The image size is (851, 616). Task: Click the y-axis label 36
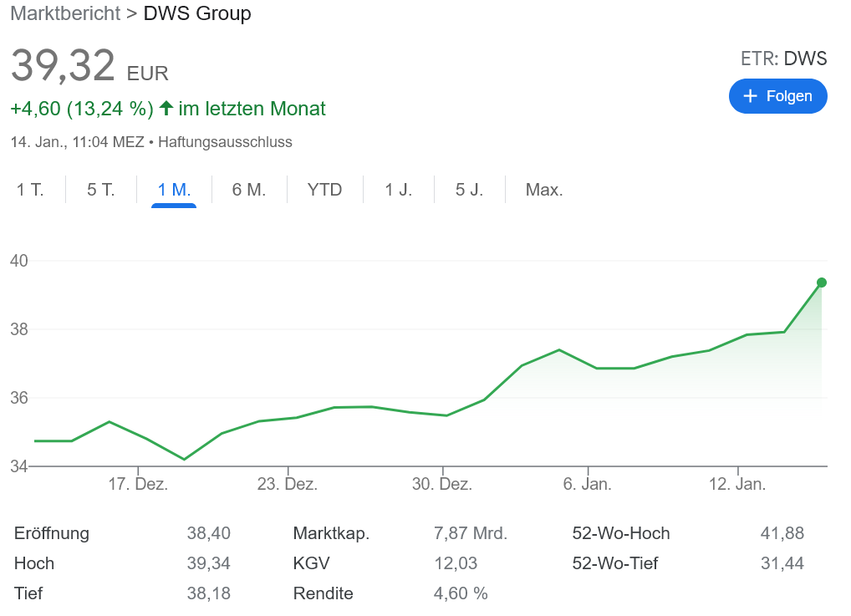click(x=19, y=398)
